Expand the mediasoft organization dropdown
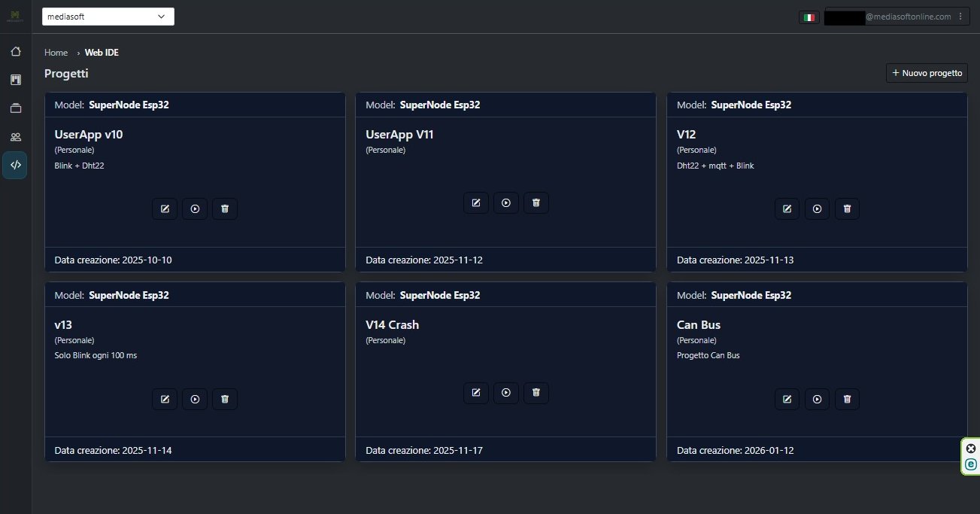980x514 pixels. click(108, 17)
